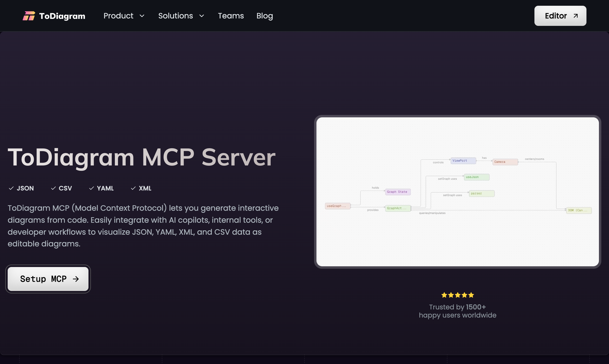Click the JSON checkmark icon
Image resolution: width=609 pixels, height=364 pixels.
coord(11,188)
